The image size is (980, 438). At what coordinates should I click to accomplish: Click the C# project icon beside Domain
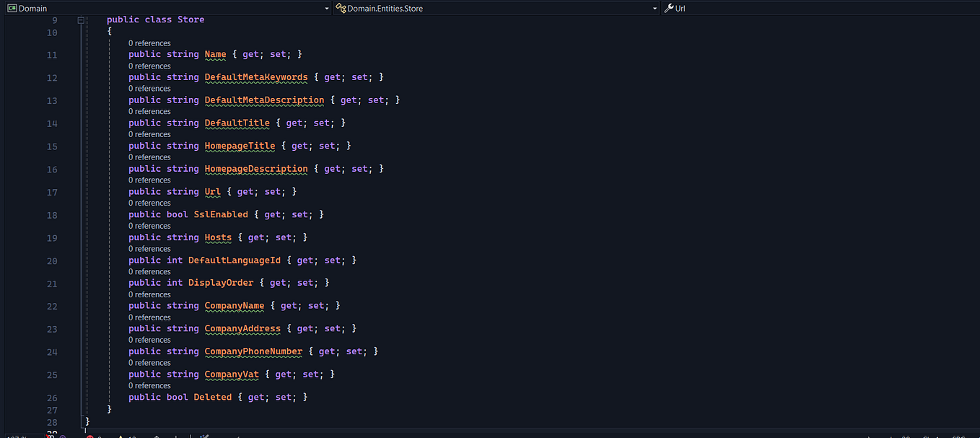point(12,8)
